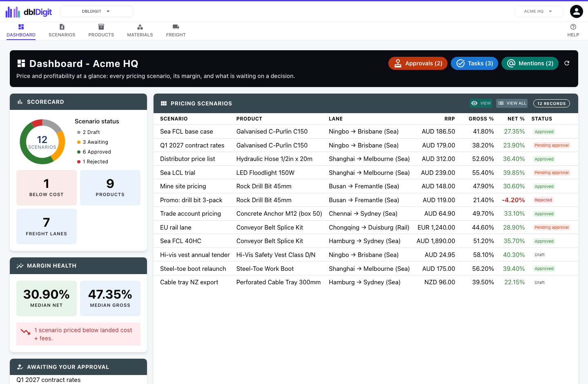Click the -4.20% net margin value
This screenshot has width=588, height=384.
[513, 200]
